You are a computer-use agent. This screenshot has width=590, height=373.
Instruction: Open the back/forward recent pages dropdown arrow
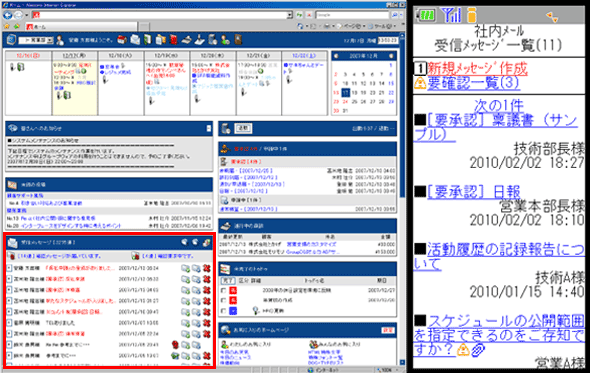[26, 15]
